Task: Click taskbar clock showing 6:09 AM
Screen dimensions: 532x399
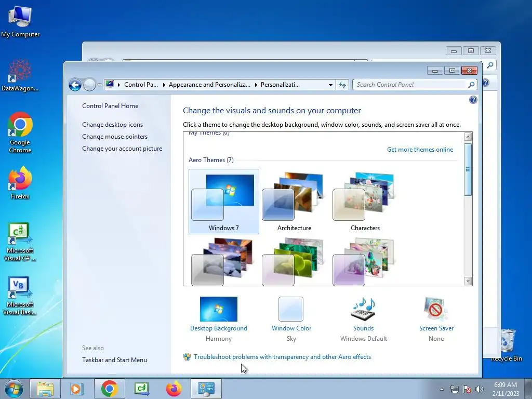Action: click(x=506, y=389)
